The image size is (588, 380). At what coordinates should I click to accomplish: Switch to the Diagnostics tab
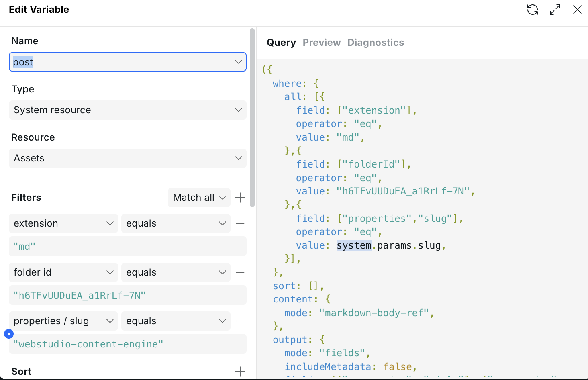(x=376, y=43)
